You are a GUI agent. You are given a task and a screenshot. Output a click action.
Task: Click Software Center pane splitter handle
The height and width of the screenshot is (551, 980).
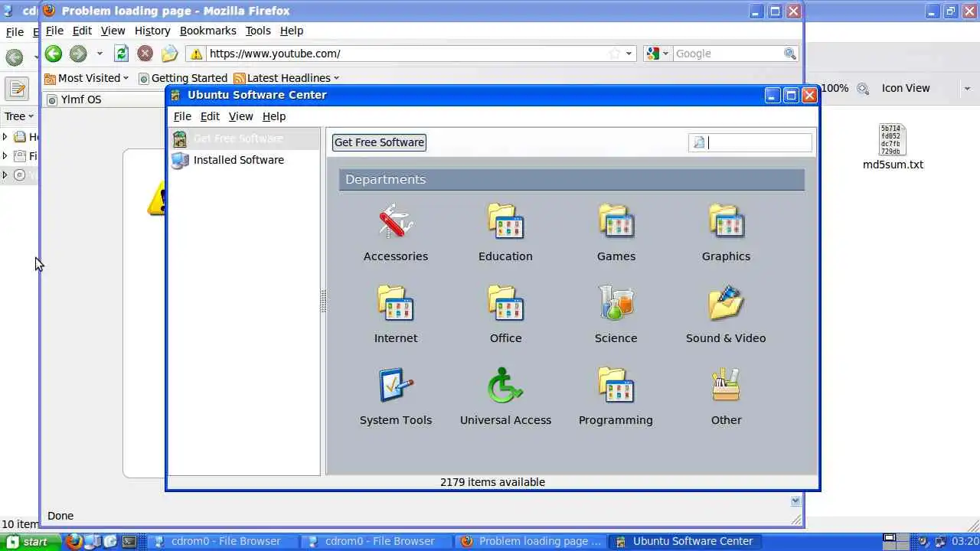tap(323, 302)
